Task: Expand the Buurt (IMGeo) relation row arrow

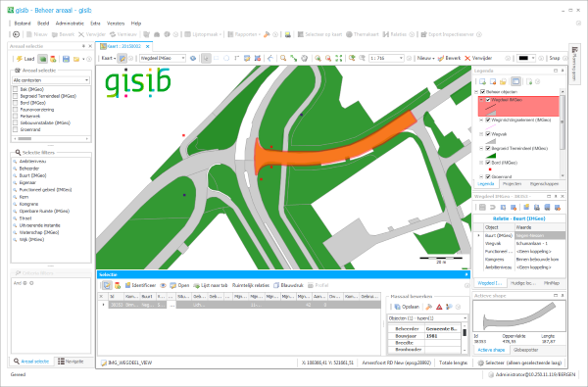Action: click(478, 235)
